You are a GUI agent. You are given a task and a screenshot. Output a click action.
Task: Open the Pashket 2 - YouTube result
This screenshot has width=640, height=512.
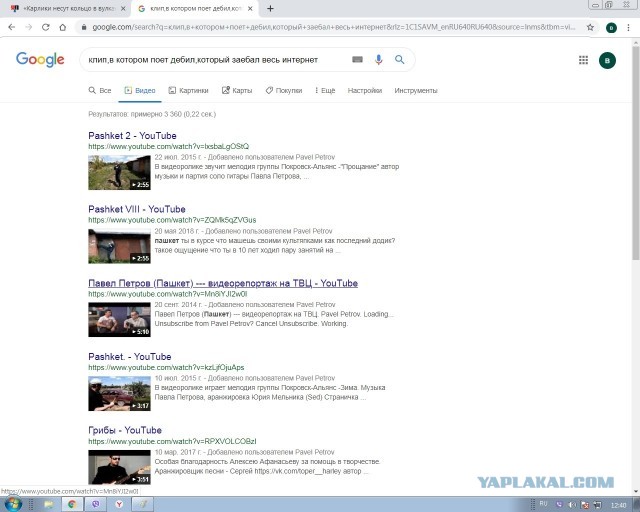[132, 136]
